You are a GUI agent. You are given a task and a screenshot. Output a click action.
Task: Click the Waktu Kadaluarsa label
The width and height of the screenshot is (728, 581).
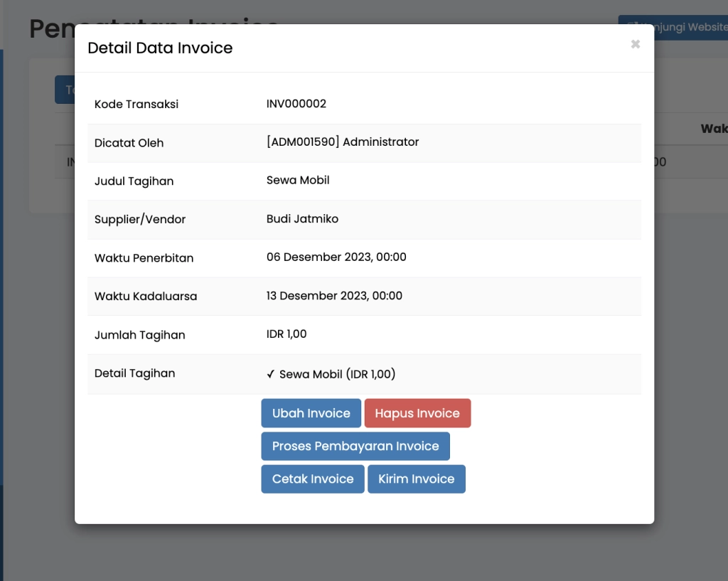(x=145, y=297)
